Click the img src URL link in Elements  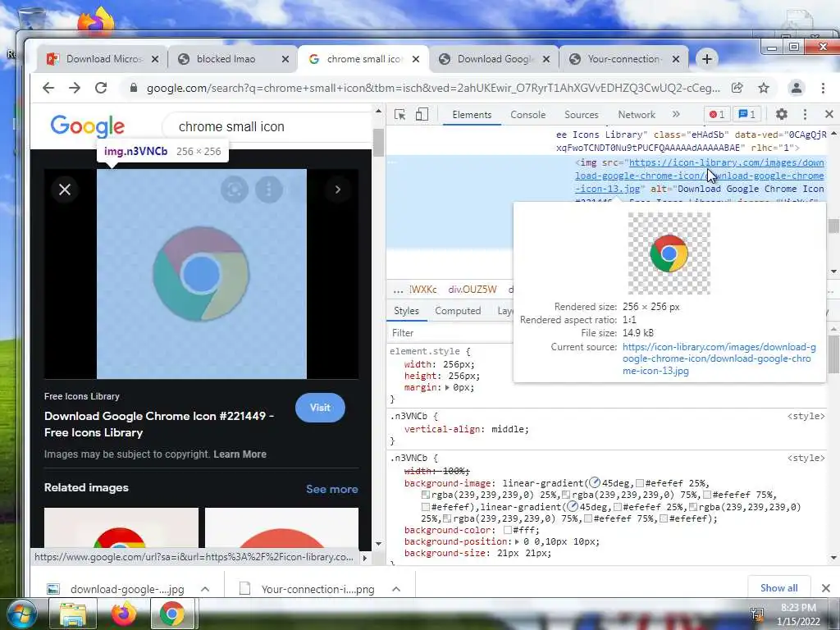click(x=700, y=176)
